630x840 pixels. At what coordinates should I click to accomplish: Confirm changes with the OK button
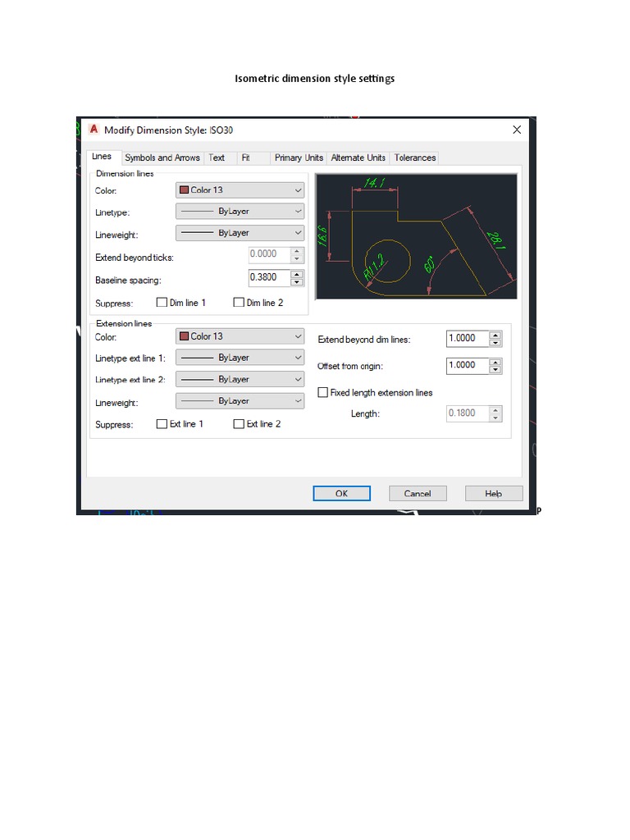[x=342, y=493]
